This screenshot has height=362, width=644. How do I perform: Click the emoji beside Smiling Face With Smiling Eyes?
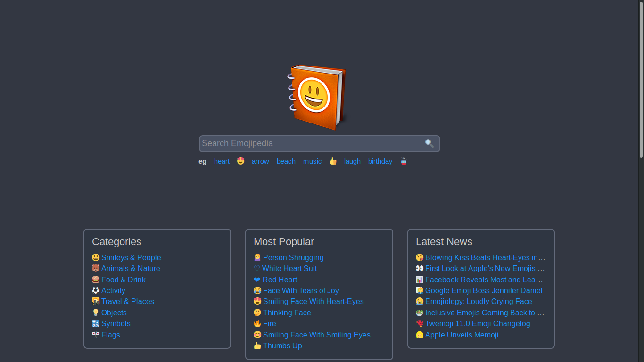[257, 335]
